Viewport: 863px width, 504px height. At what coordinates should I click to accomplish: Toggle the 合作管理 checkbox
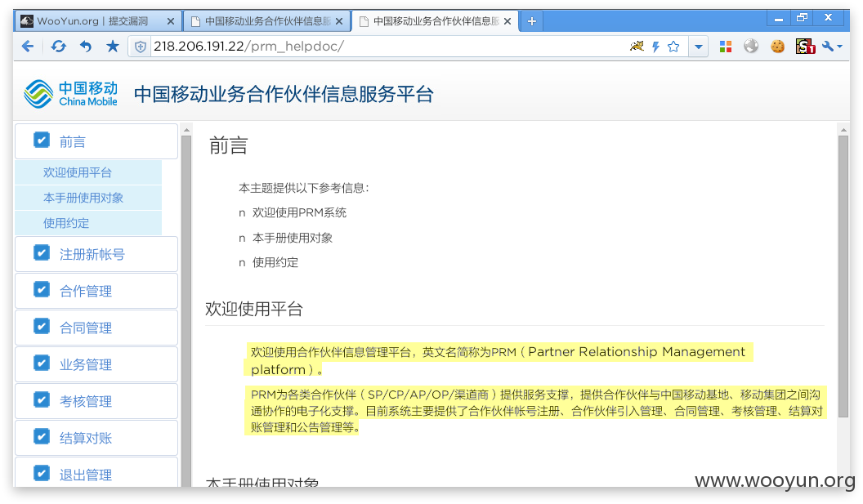click(x=42, y=289)
